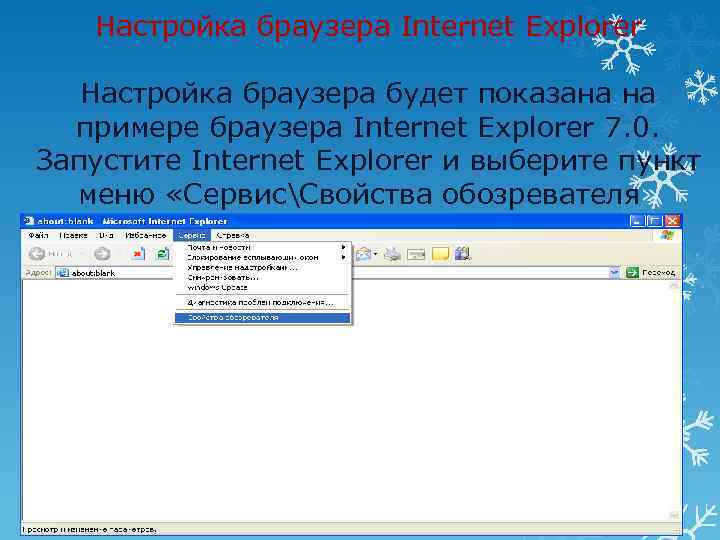Click the Stop loading icon
This screenshot has width=720, height=540.
click(138, 253)
